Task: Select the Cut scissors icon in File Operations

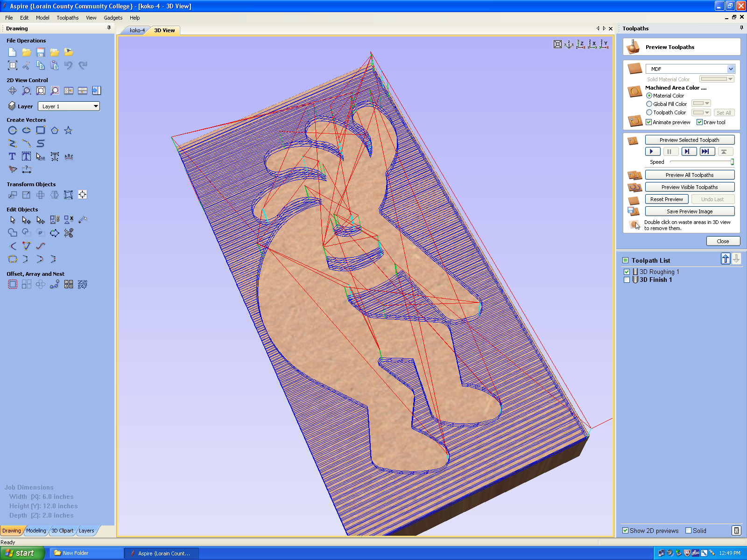Action: pyautogui.click(x=27, y=65)
